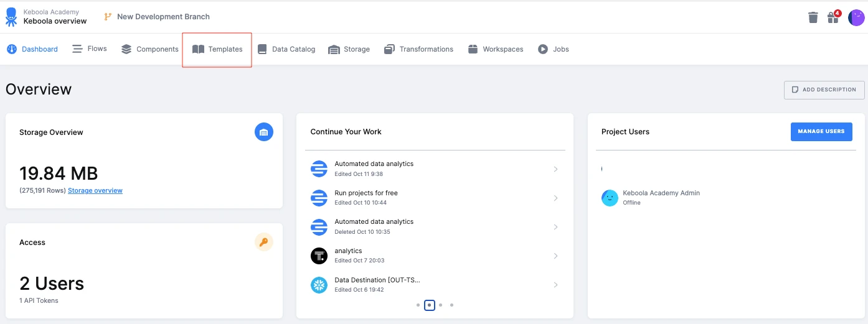Click the Add Description button

(824, 90)
